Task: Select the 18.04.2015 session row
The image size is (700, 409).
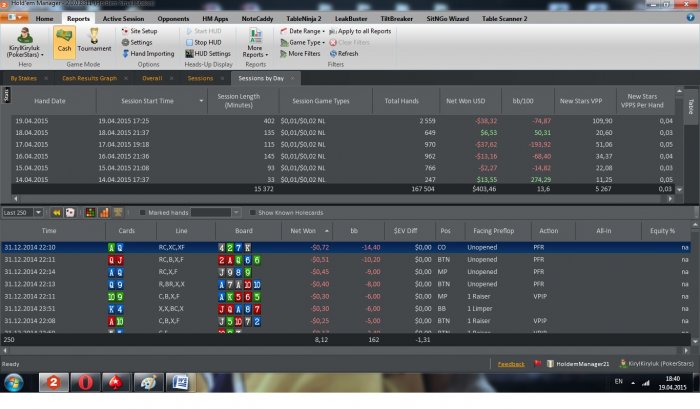Action: click(343, 133)
